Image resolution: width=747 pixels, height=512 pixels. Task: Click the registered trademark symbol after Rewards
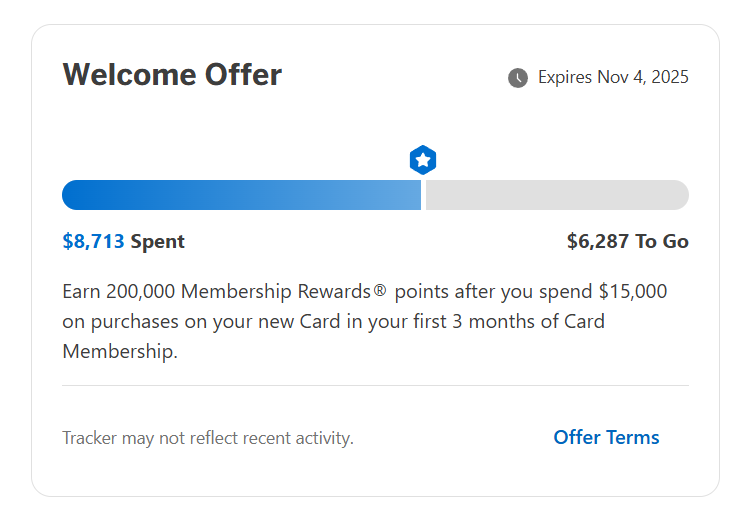380,291
